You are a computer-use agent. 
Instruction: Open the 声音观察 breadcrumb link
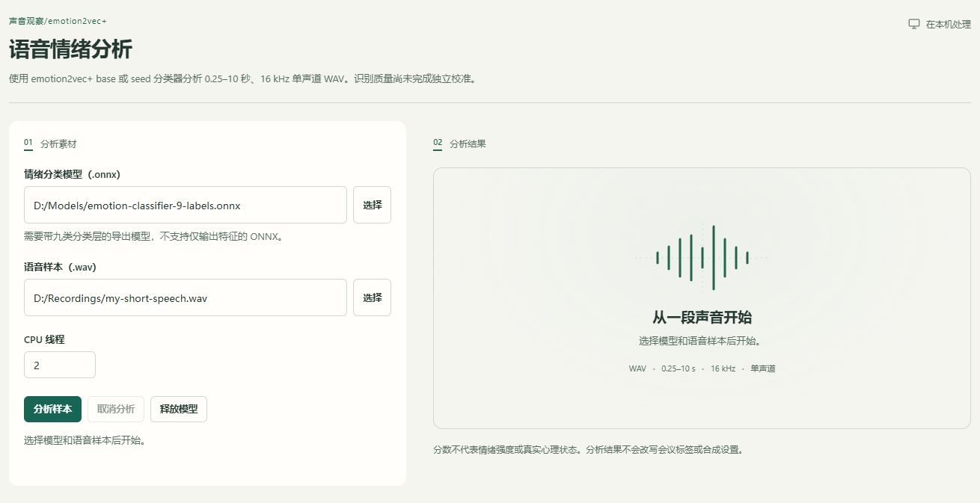(26, 21)
